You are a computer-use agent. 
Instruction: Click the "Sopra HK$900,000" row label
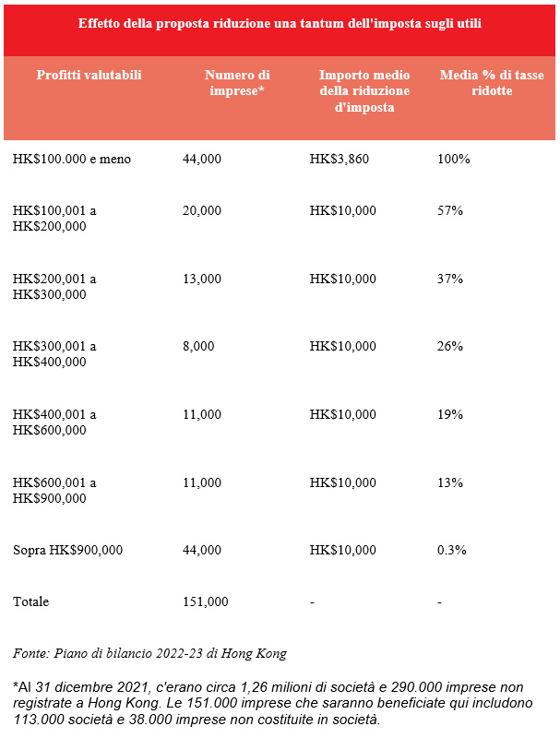pyautogui.click(x=68, y=551)
